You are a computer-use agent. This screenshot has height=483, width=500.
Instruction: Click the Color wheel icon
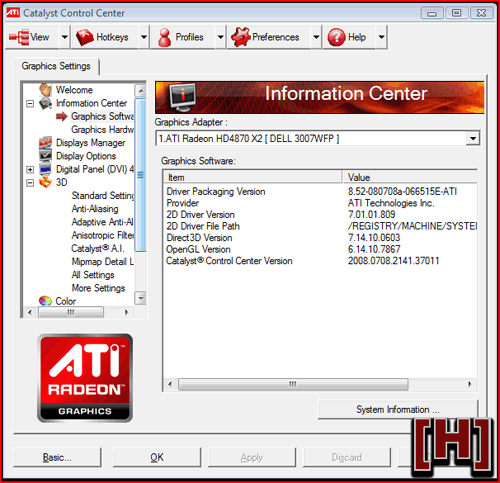tap(45, 301)
